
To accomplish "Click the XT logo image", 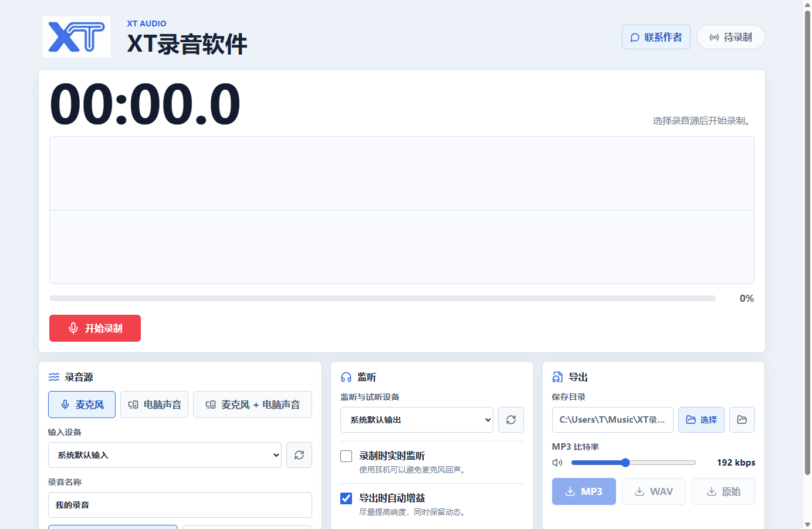I will tap(76, 37).
